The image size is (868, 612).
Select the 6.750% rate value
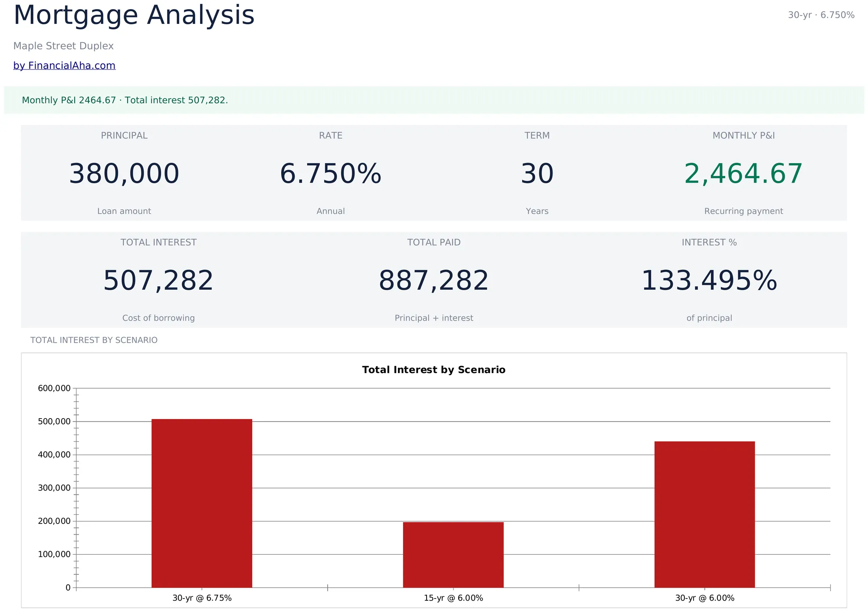(331, 173)
